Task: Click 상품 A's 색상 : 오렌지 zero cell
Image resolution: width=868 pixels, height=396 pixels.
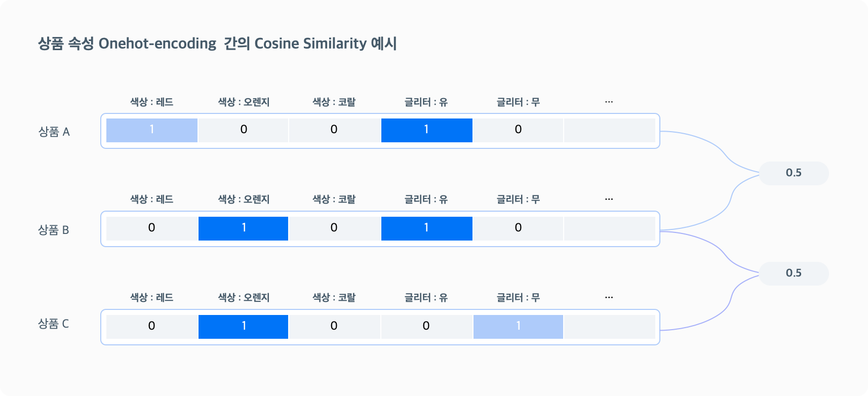Action: 243,130
